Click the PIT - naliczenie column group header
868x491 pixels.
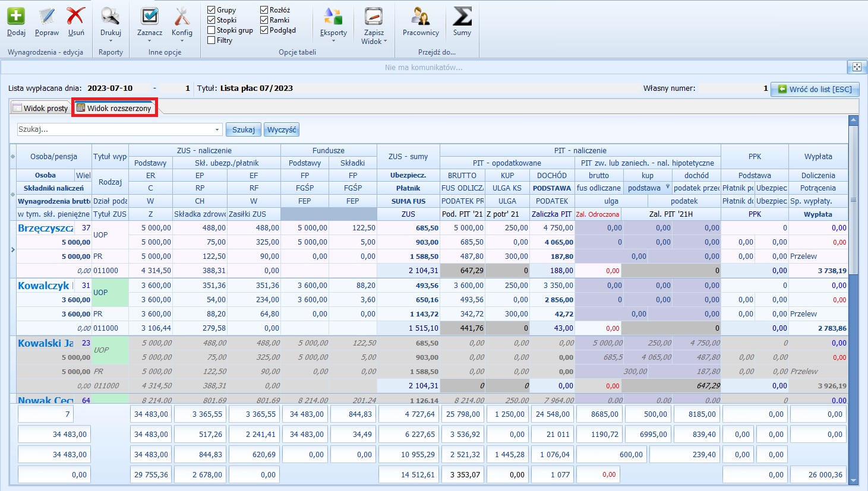[580, 150]
